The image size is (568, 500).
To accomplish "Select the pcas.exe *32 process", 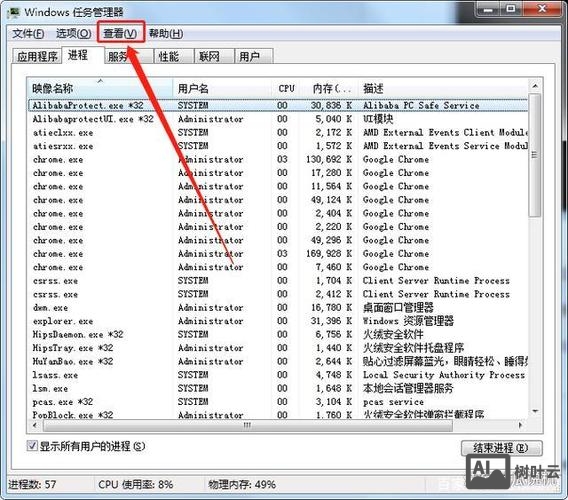I will click(x=278, y=402).
